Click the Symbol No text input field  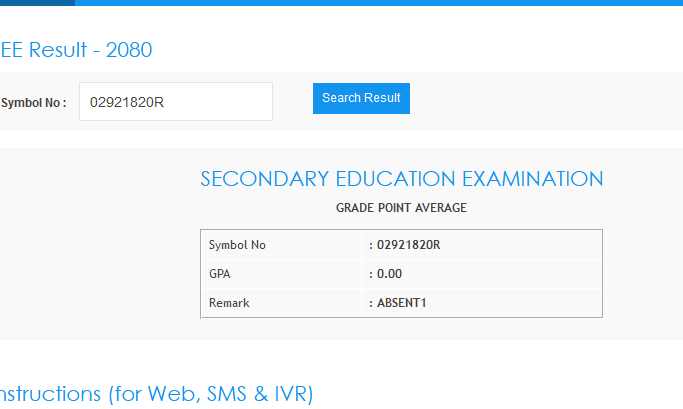(x=175, y=101)
